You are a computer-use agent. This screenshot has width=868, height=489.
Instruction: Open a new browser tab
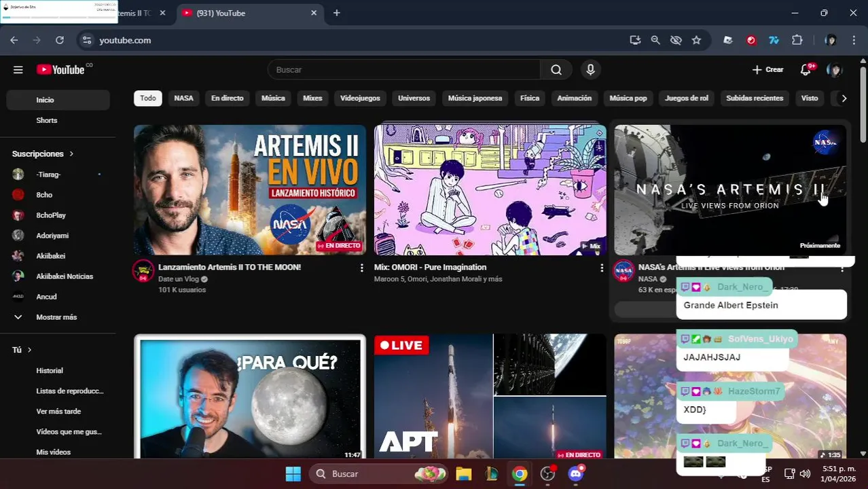pos(336,13)
